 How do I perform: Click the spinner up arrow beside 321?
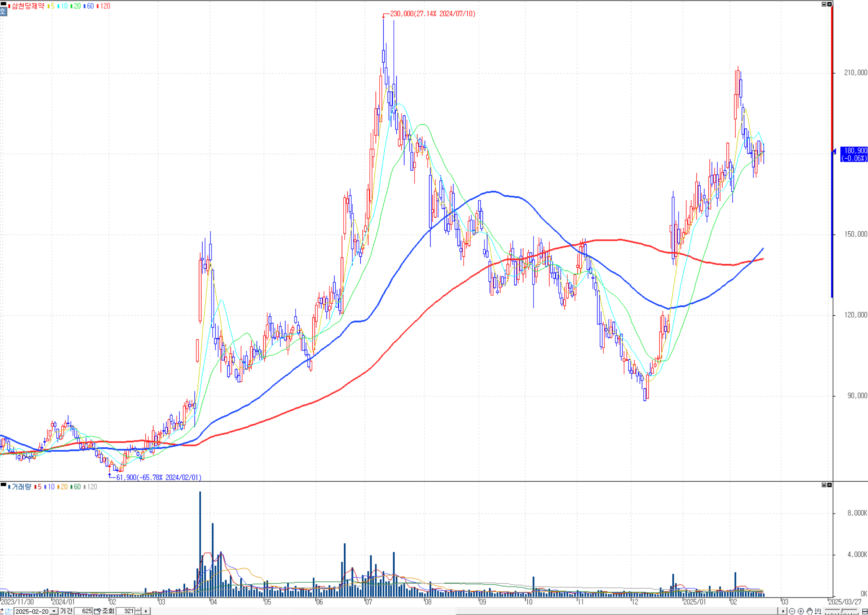click(x=138, y=609)
